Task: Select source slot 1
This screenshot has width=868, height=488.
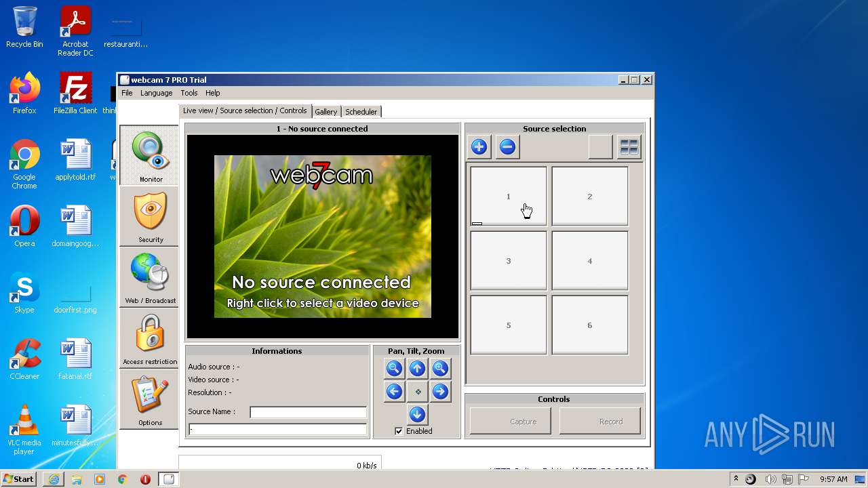Action: (509, 196)
